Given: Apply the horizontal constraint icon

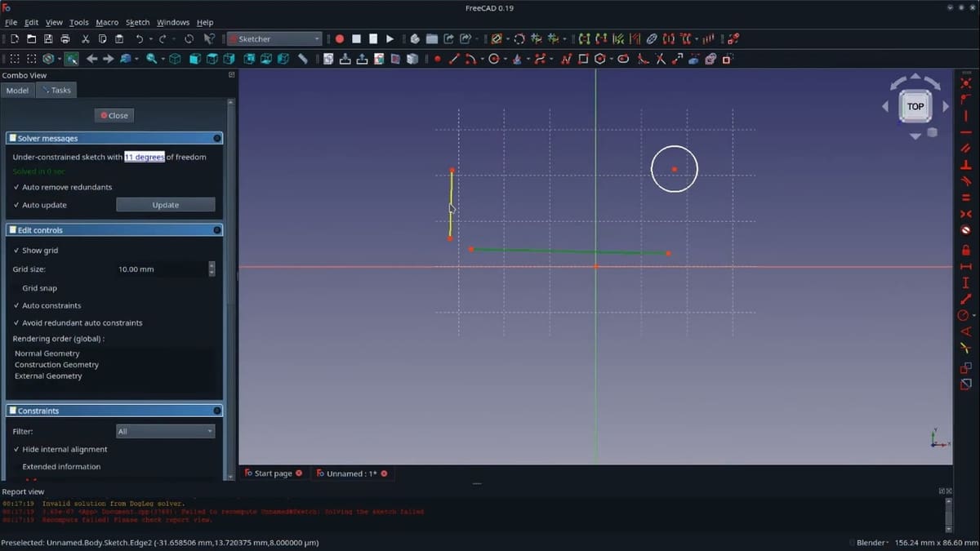Looking at the screenshot, I should pos(965,132).
